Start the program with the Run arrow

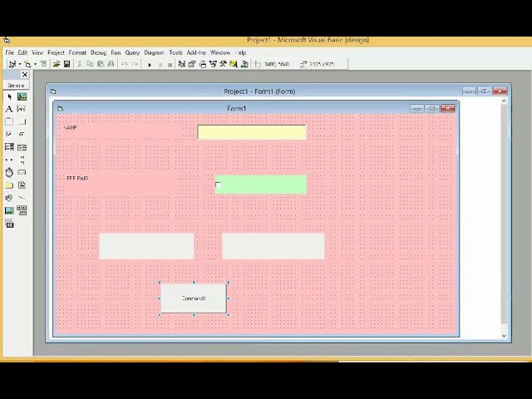150,65
